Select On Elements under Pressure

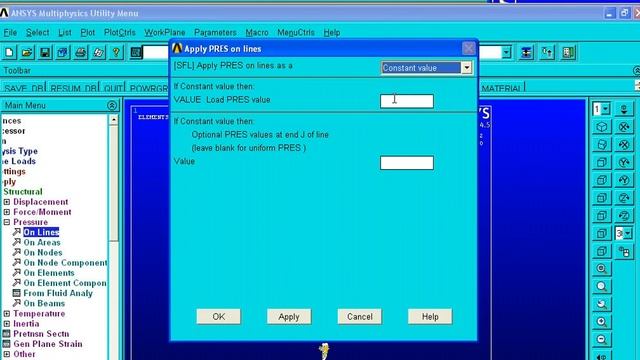49,273
